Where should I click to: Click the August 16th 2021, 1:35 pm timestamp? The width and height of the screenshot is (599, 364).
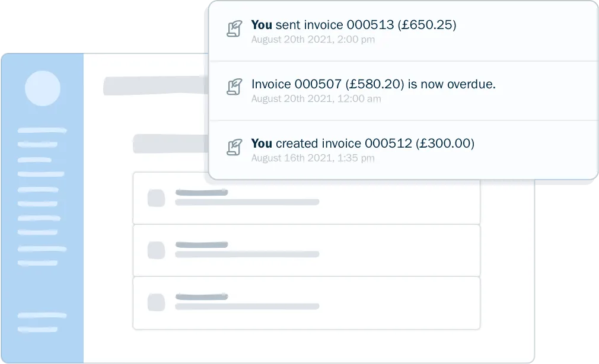pyautogui.click(x=313, y=158)
